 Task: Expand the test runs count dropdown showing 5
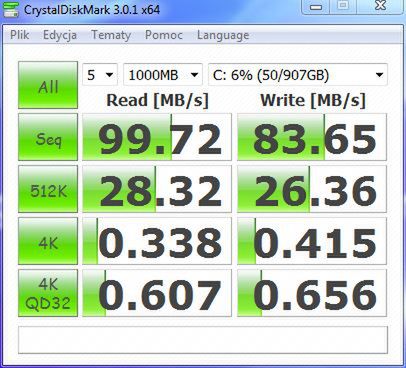pos(100,75)
